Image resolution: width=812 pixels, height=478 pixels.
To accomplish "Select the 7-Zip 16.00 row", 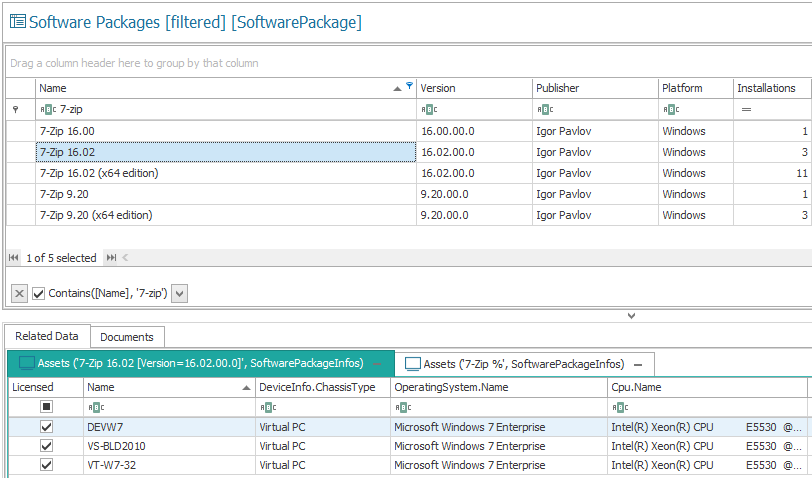I will 408,131.
